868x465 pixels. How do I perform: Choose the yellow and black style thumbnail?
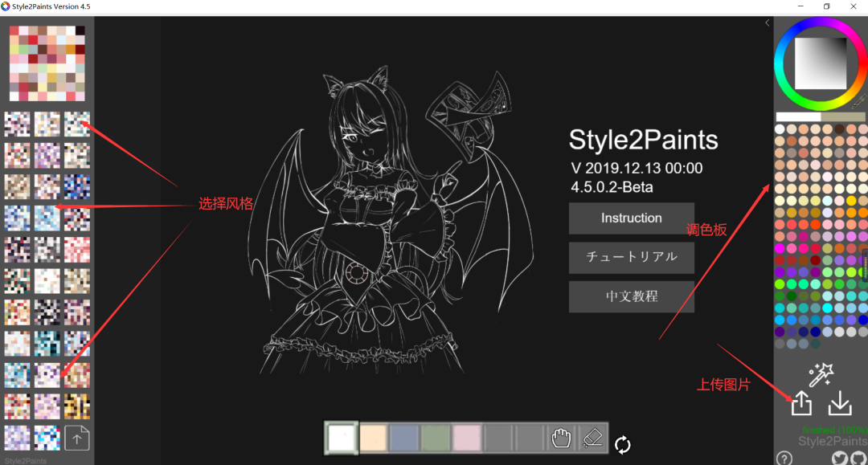(x=77, y=406)
